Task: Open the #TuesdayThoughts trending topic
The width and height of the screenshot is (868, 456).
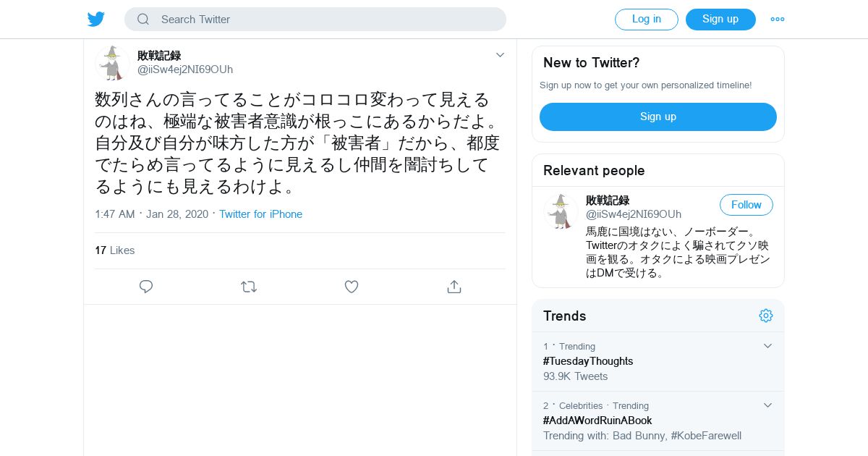Action: 588,361
